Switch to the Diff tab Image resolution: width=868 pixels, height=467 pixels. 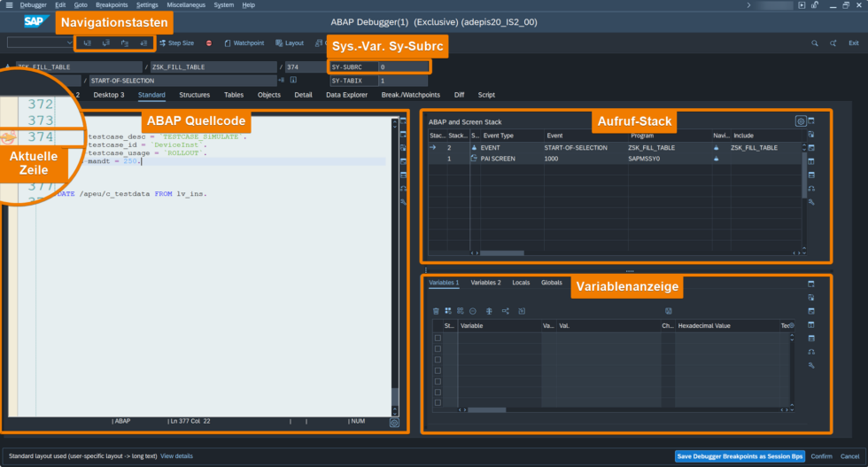tap(460, 95)
